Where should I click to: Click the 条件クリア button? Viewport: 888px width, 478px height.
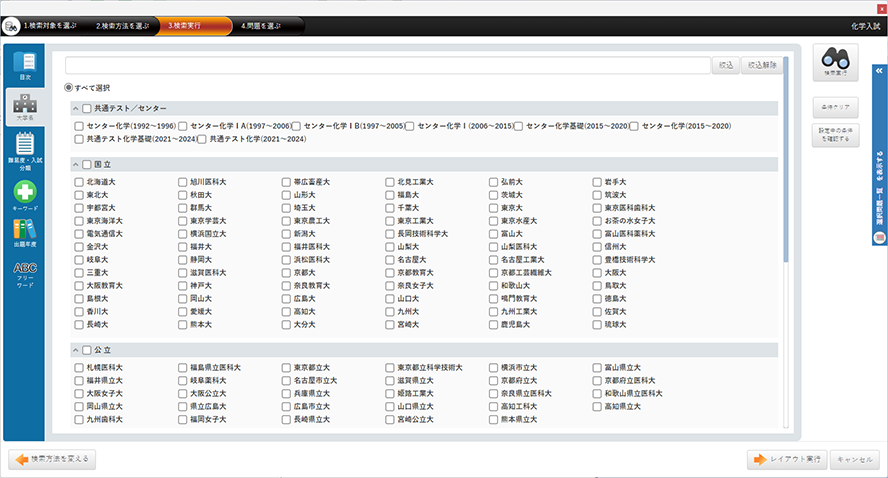(835, 107)
